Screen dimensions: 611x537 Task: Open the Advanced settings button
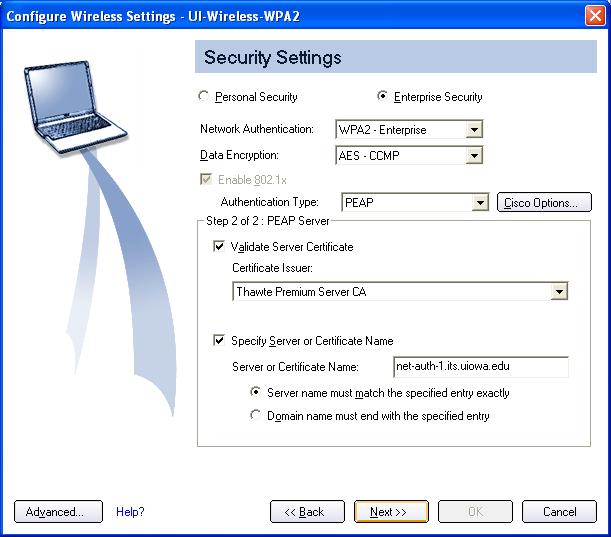pyautogui.click(x=58, y=512)
